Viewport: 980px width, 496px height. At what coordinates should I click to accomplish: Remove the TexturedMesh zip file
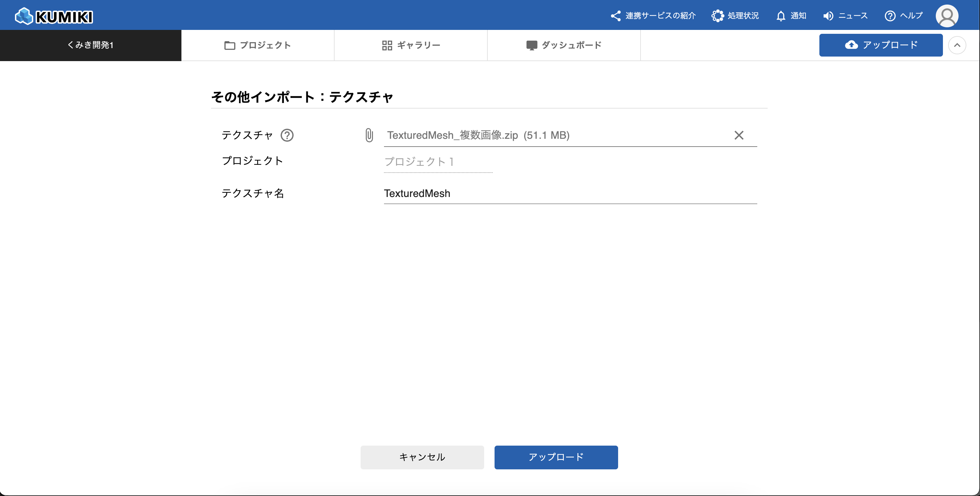738,136
